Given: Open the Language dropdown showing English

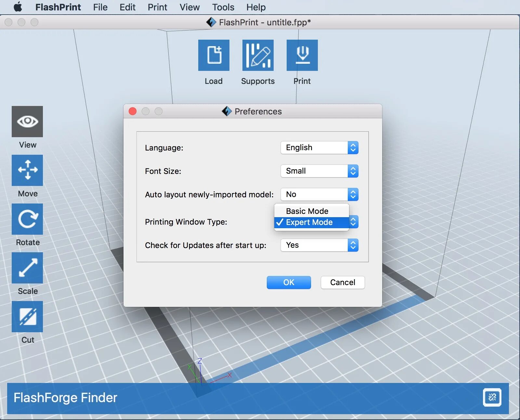Looking at the screenshot, I should (319, 148).
